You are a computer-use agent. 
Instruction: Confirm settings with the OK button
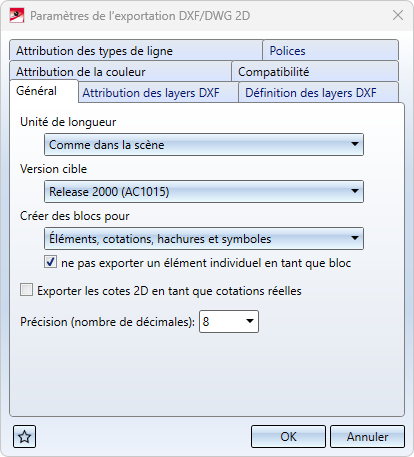[x=288, y=436]
